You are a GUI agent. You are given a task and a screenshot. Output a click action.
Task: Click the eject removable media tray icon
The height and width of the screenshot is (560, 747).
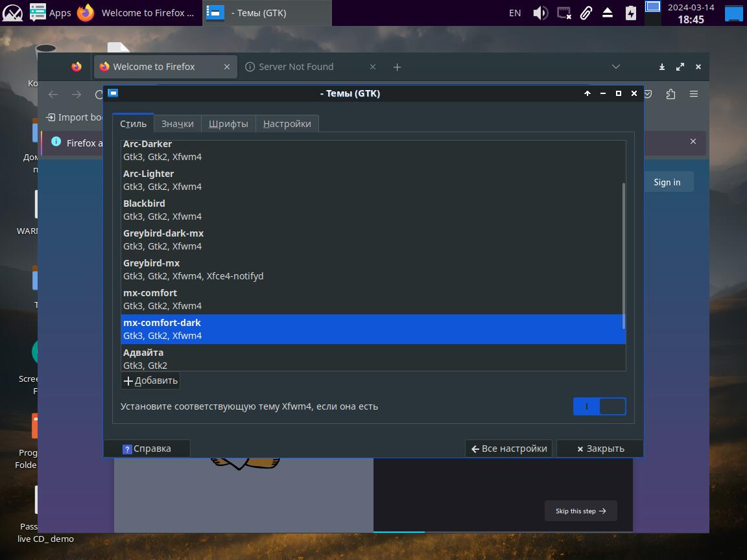pyautogui.click(x=608, y=13)
